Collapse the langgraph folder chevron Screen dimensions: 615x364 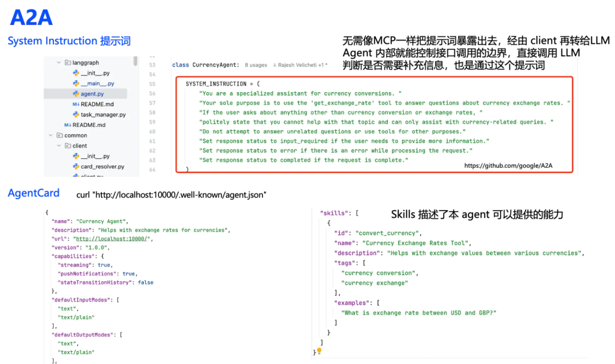[x=59, y=63]
